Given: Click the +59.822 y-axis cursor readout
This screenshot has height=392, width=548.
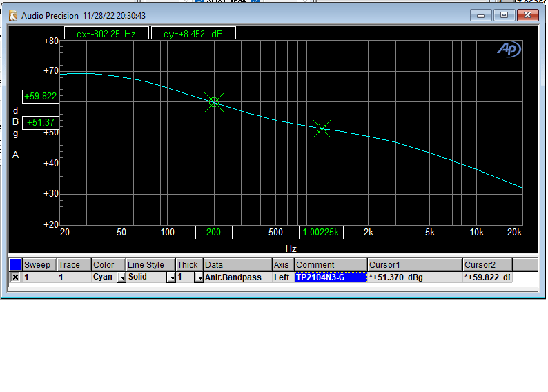Looking at the screenshot, I should 41,97.
